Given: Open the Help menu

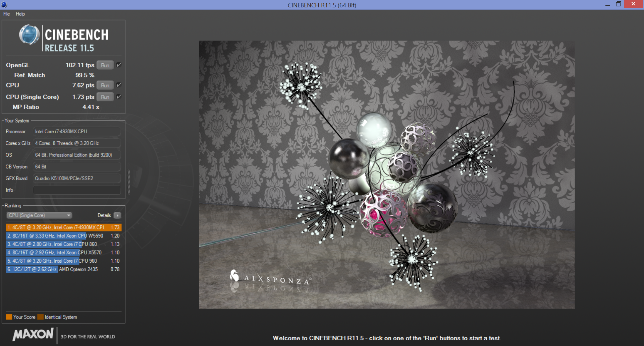Looking at the screenshot, I should (x=20, y=14).
